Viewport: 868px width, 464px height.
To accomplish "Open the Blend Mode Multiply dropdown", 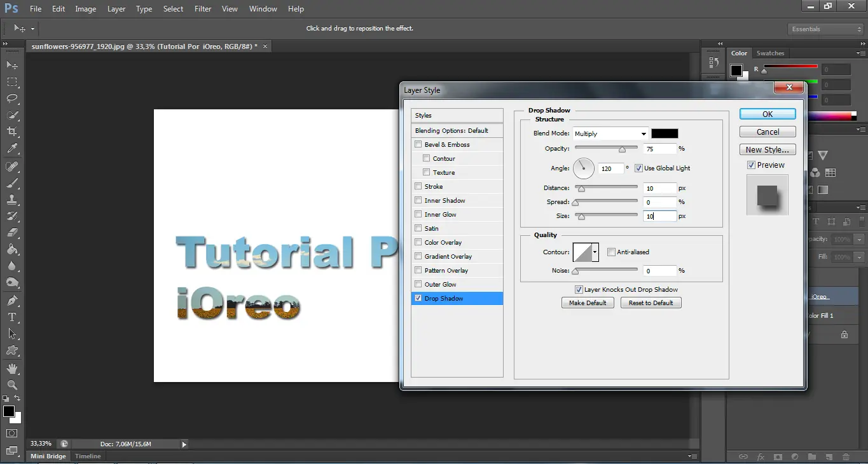I will coord(610,133).
